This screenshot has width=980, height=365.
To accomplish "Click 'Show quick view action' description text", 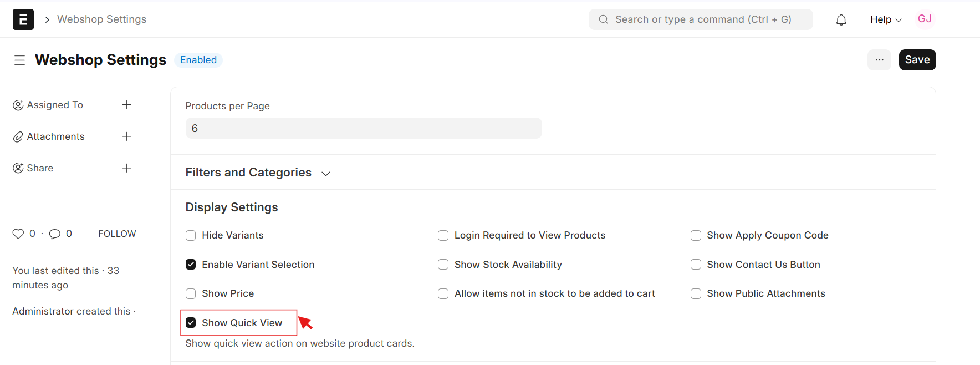I will [x=300, y=343].
